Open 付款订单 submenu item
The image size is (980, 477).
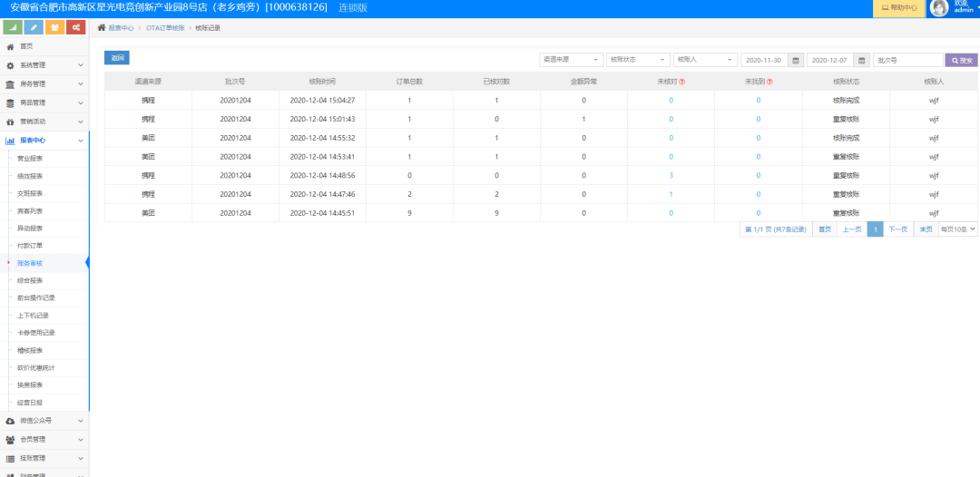tap(30, 246)
